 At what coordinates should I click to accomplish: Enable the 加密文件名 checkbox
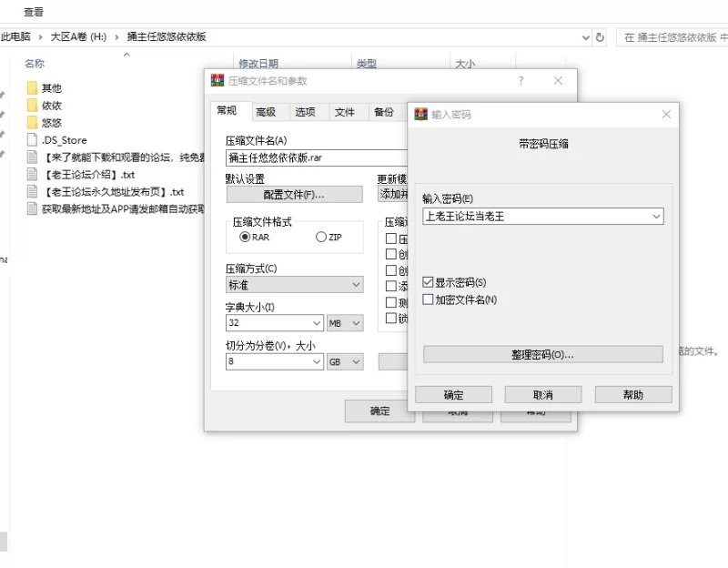pyautogui.click(x=429, y=299)
